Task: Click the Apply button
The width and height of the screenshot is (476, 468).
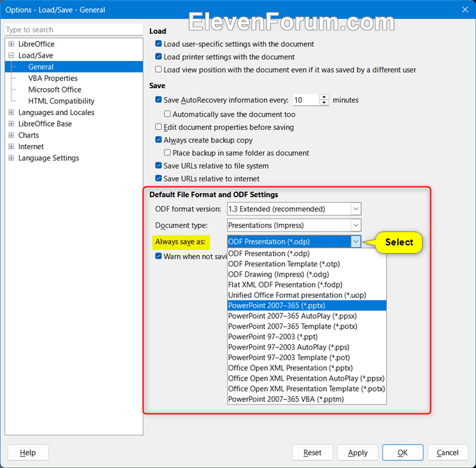Action: [357, 453]
